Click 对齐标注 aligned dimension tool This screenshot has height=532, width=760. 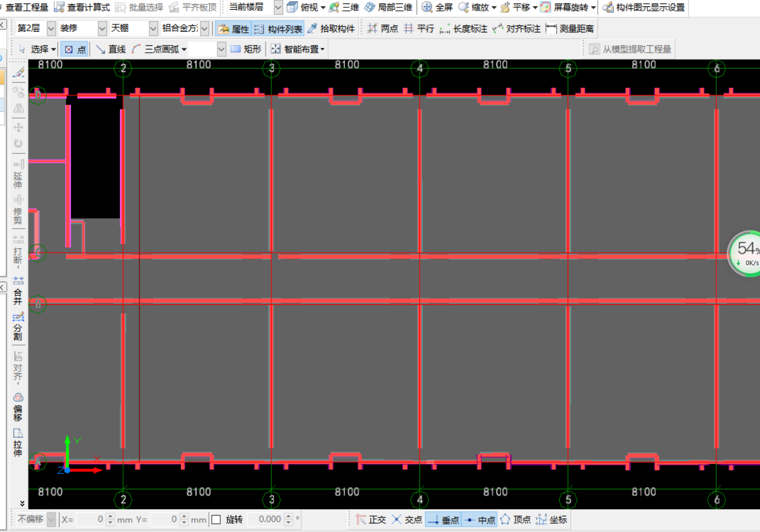(517, 29)
